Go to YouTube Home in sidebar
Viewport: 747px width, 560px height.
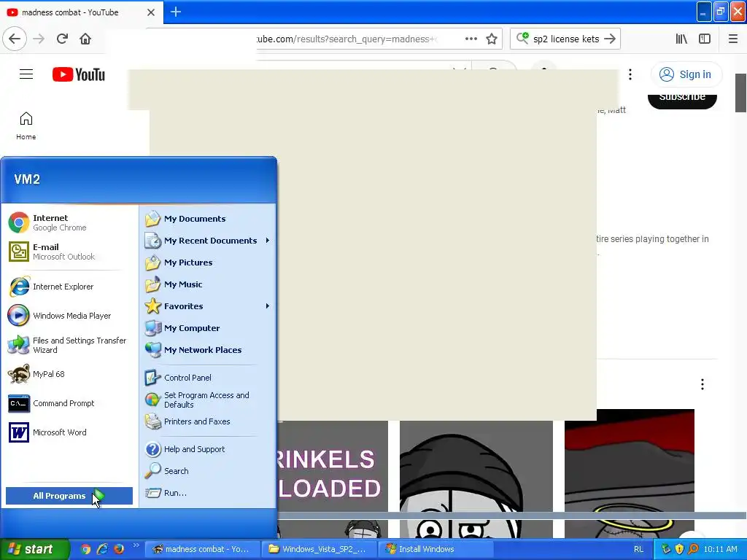tap(26, 125)
